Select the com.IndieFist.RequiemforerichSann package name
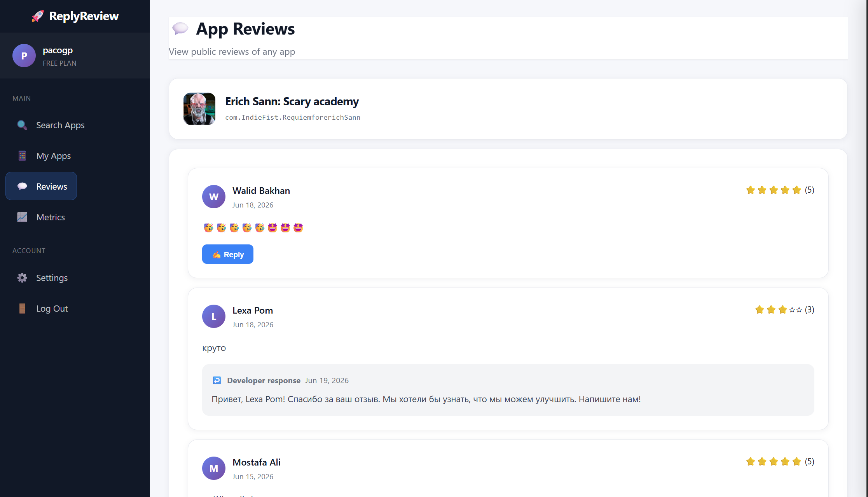Viewport: 868px width, 497px height. click(293, 117)
